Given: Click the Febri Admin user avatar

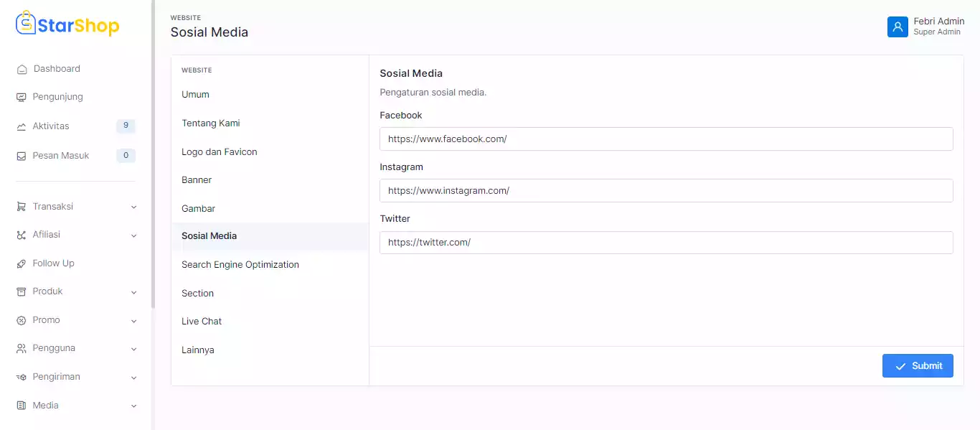Looking at the screenshot, I should coord(897,27).
